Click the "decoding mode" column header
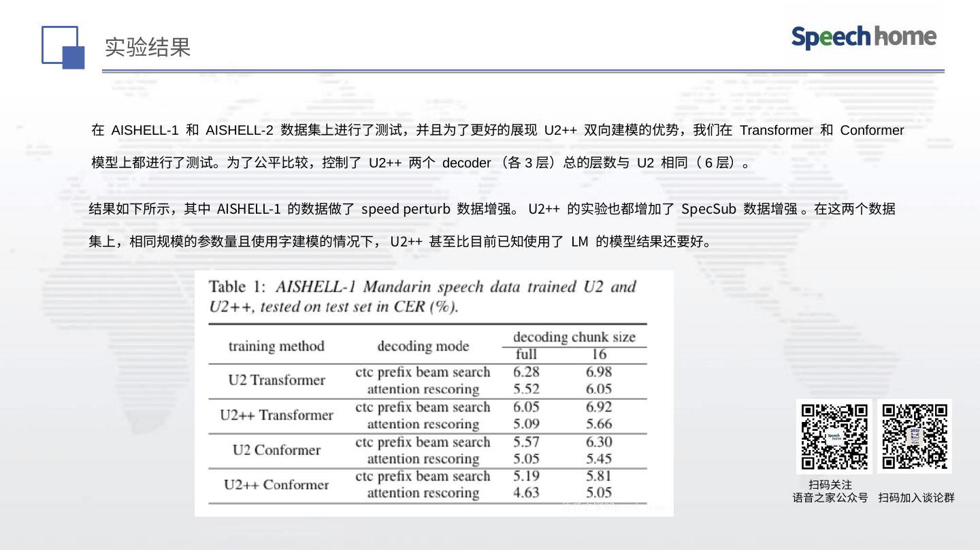The width and height of the screenshot is (980, 552). [x=423, y=346]
